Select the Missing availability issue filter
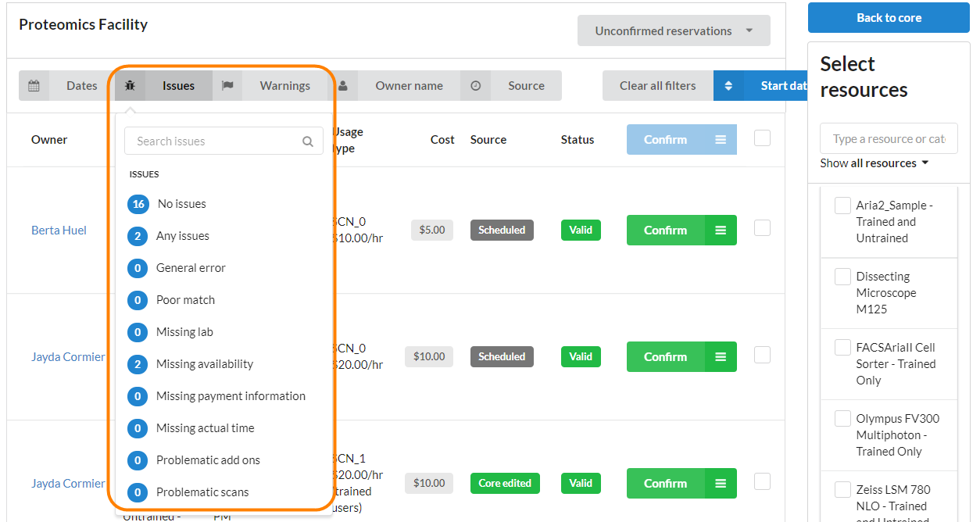 pos(204,364)
